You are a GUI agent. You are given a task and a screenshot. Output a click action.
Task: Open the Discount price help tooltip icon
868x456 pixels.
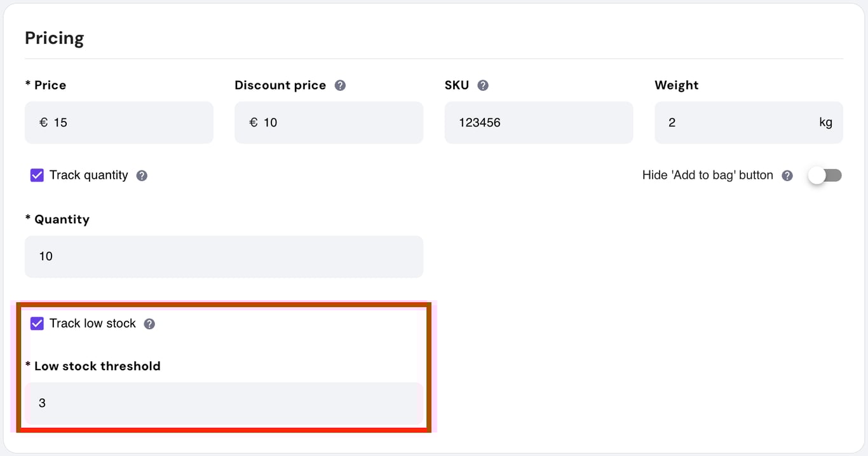[340, 85]
